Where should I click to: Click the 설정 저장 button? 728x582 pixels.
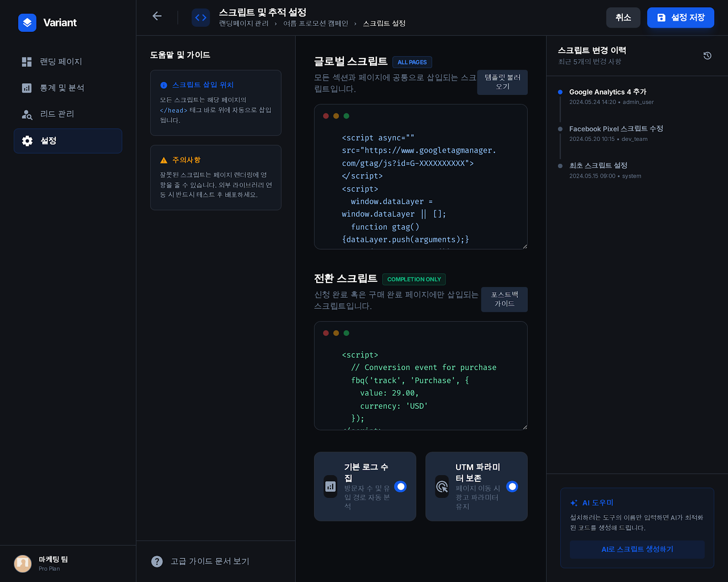[x=680, y=18]
